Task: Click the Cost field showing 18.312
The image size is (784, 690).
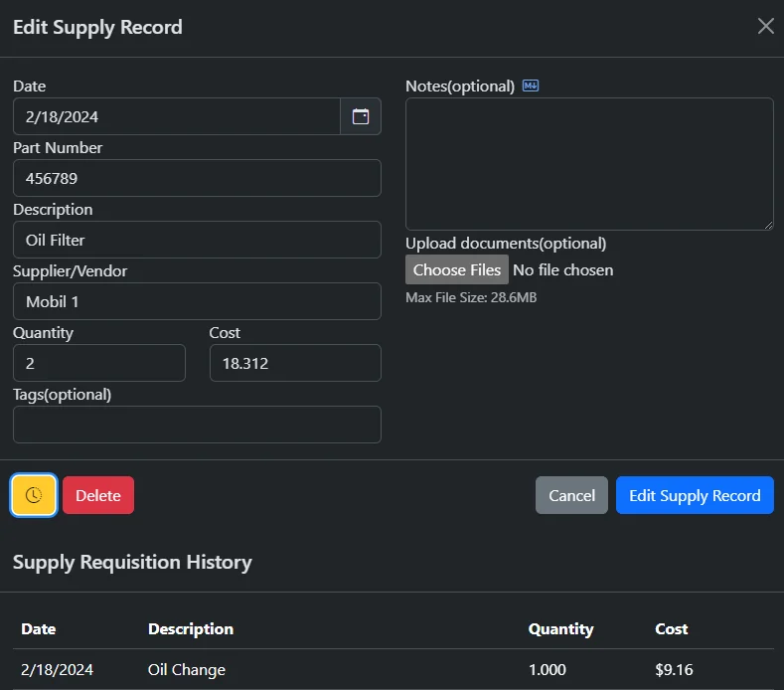Action: tap(295, 363)
